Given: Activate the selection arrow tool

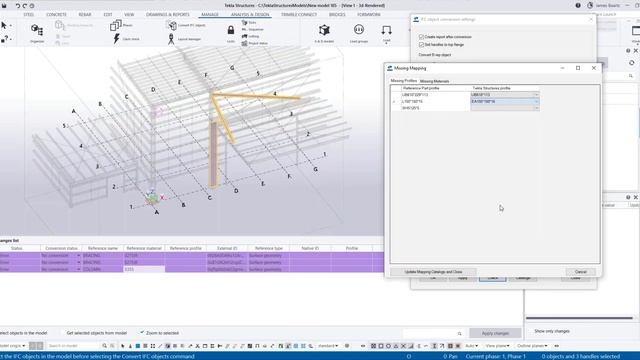Looking at the screenshot, I should coord(4,25).
